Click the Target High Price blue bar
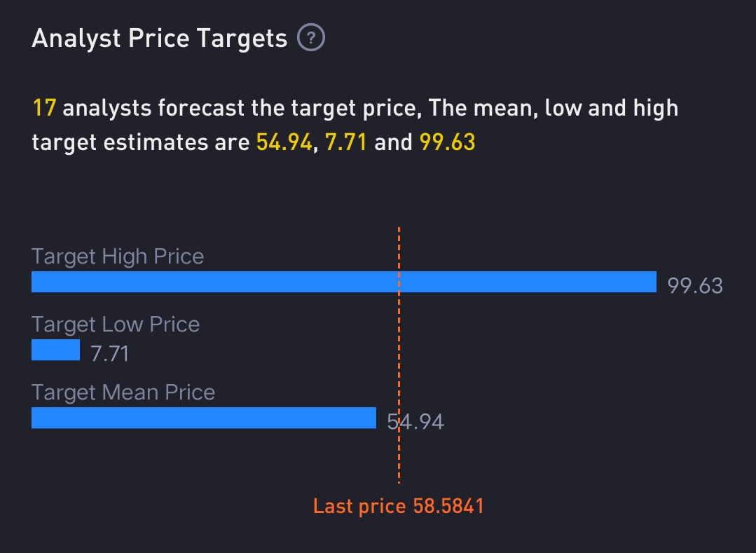Image resolution: width=756 pixels, height=553 pixels. tap(343, 282)
